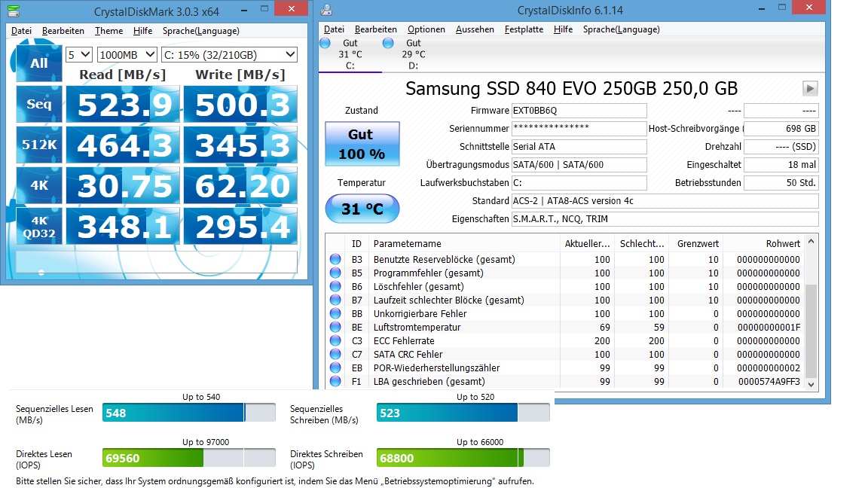Image resolution: width=868 pixels, height=488 pixels.
Task: Click status orb of C3 ECC Fehlerrate row
Action: [x=335, y=340]
